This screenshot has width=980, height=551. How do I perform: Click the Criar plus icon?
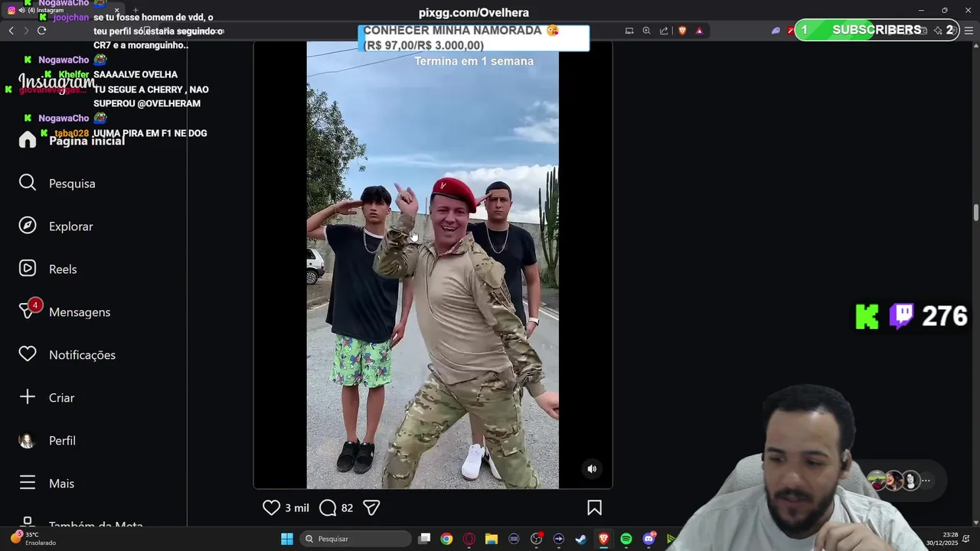point(28,397)
